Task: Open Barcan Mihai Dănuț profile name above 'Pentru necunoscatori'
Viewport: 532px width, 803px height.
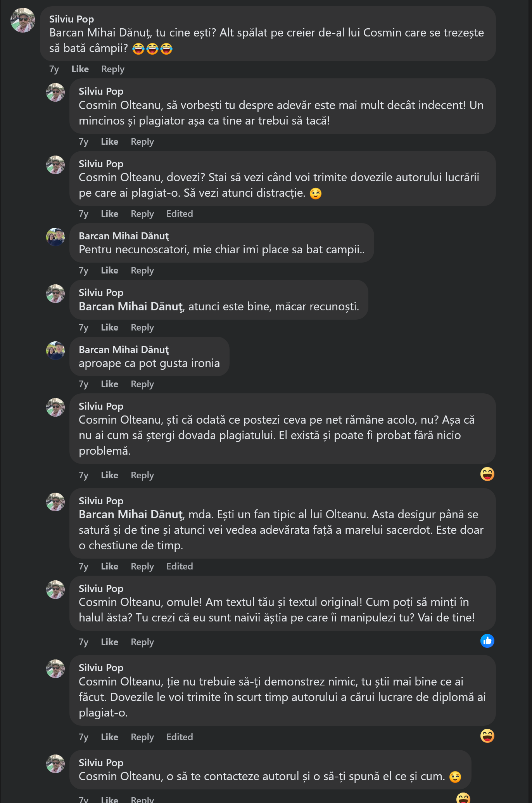Action: click(124, 236)
